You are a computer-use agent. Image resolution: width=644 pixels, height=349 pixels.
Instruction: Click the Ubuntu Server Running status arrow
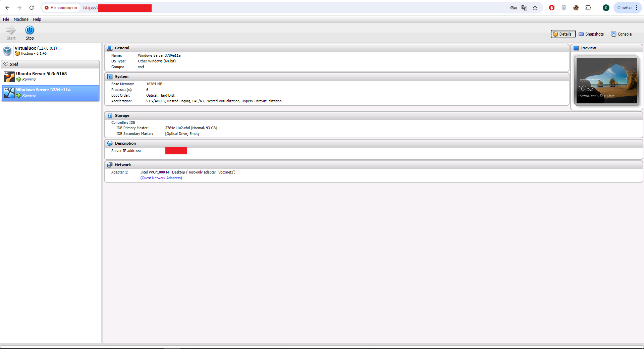click(19, 80)
